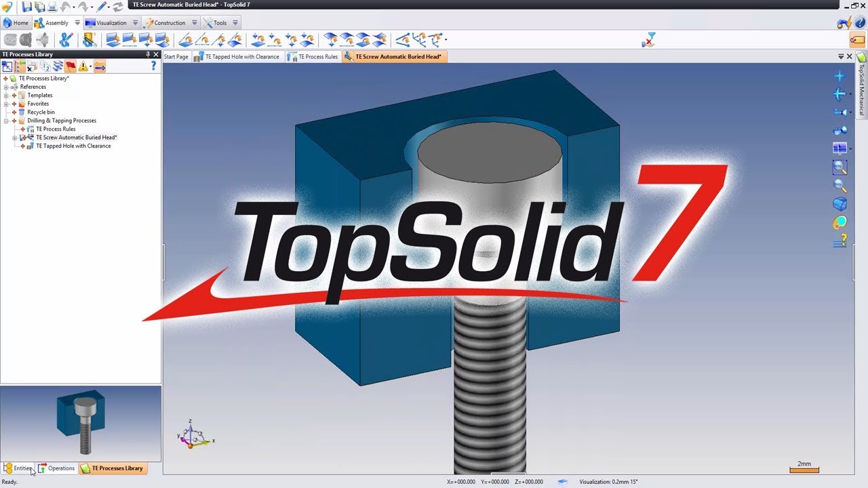Click the Save floppy disk icon
Screen dimensions: 868x488
coord(27,7)
